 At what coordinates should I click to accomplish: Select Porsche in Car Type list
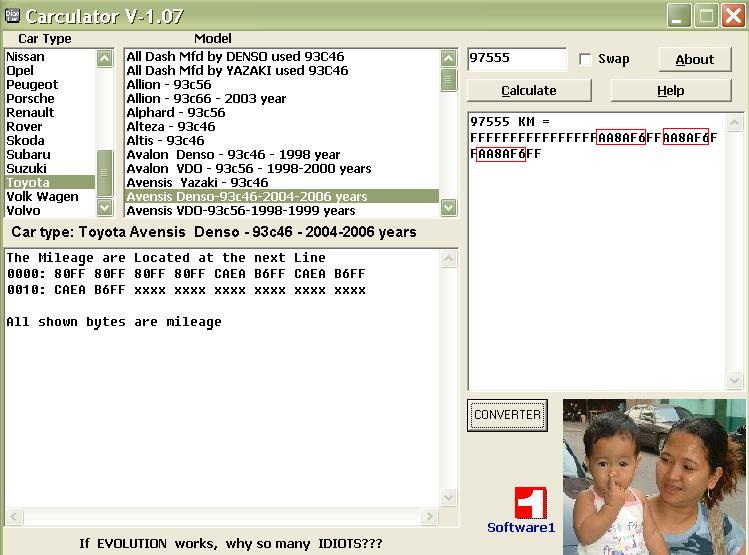[x=50, y=98]
